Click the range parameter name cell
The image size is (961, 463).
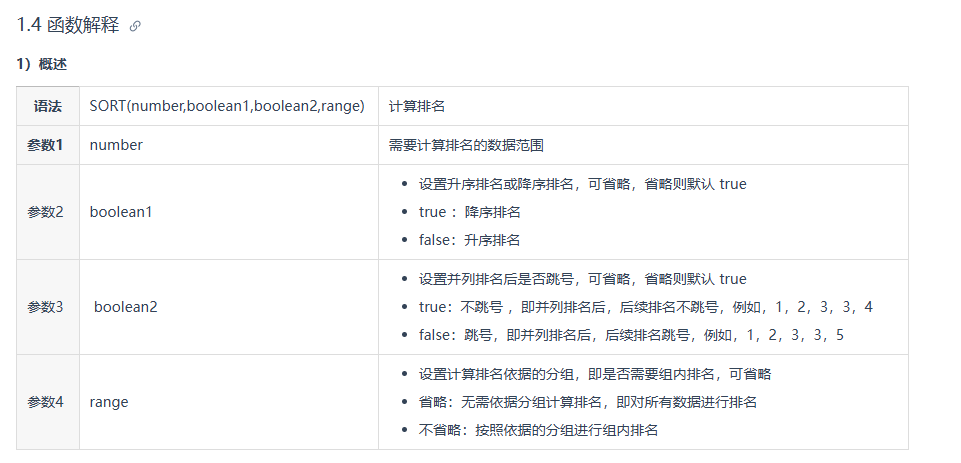[109, 402]
